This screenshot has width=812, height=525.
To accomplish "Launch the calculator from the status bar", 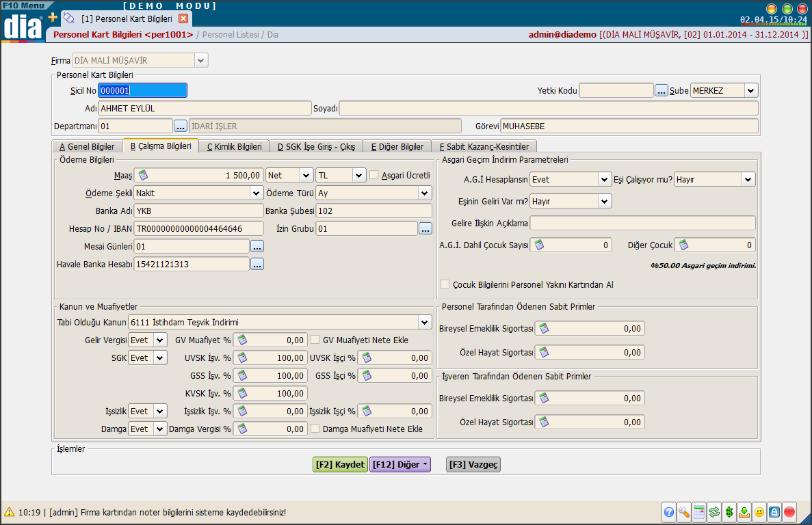I will click(699, 512).
